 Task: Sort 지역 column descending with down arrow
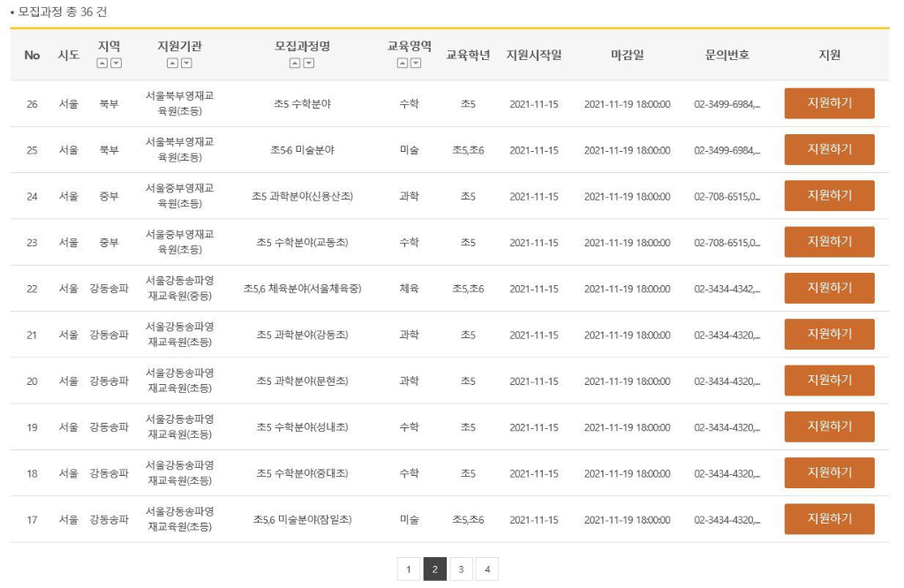(x=116, y=64)
